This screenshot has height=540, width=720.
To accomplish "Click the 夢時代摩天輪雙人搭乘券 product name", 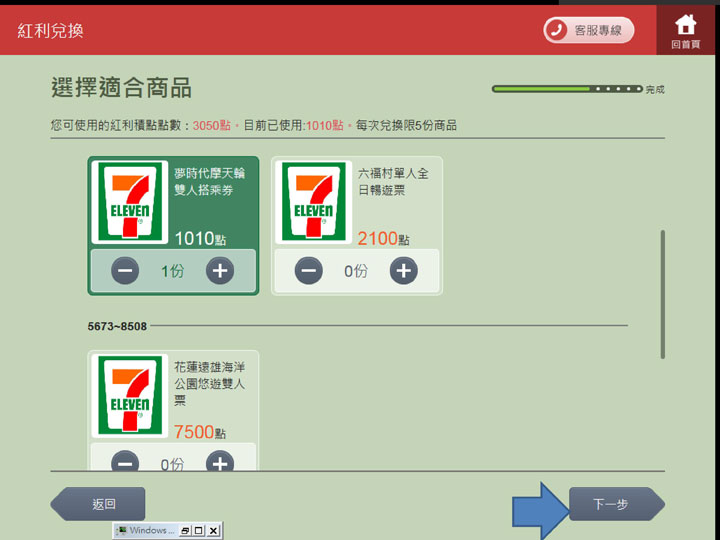I will (x=209, y=181).
